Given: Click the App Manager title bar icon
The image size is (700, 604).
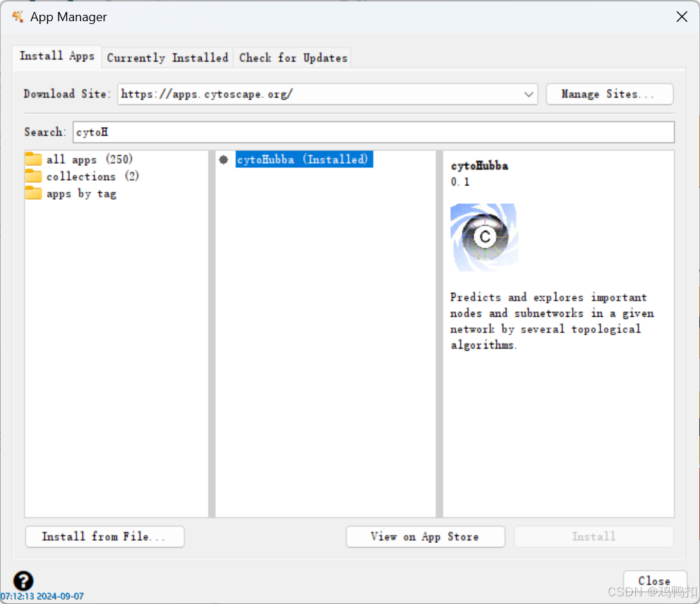Looking at the screenshot, I should click(18, 17).
